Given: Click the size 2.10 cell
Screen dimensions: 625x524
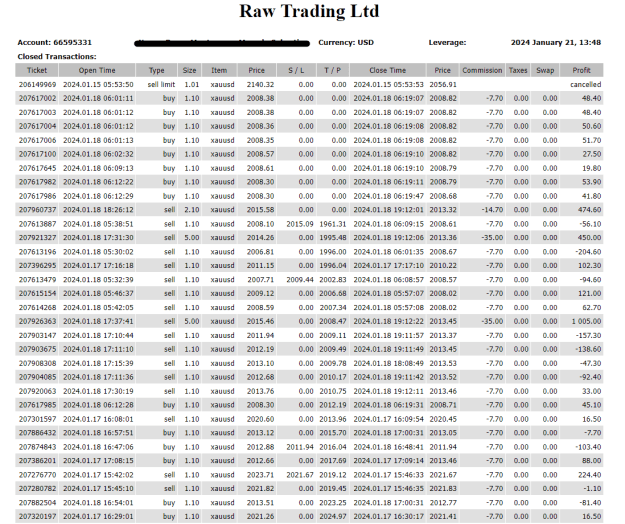Looking at the screenshot, I should tap(192, 210).
